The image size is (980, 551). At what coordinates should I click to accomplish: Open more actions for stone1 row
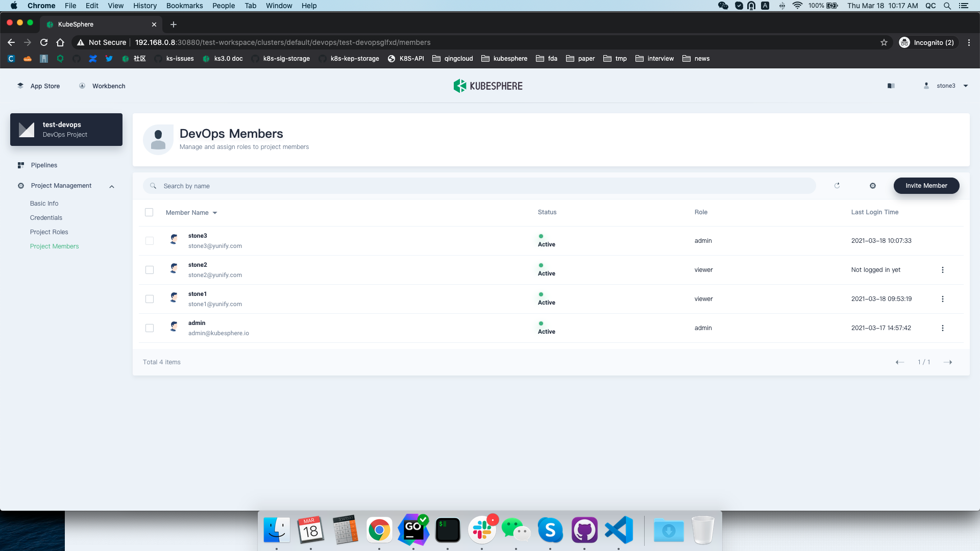tap(943, 299)
